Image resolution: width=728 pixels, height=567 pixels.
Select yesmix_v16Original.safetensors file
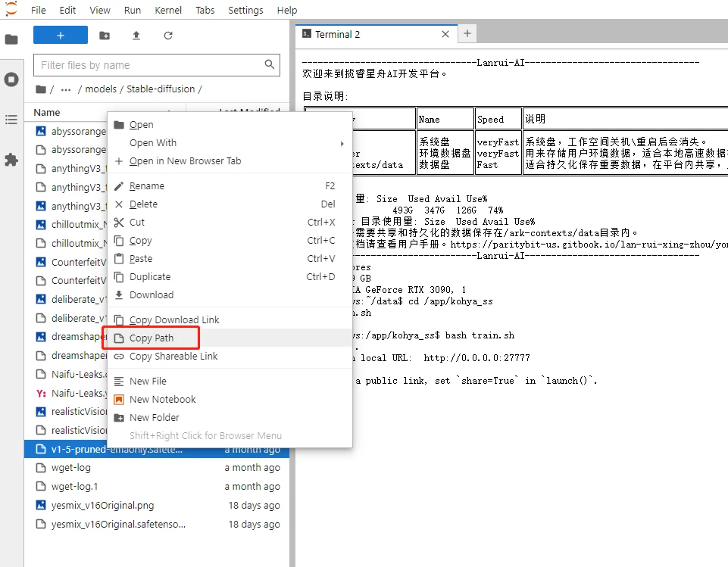point(157,524)
